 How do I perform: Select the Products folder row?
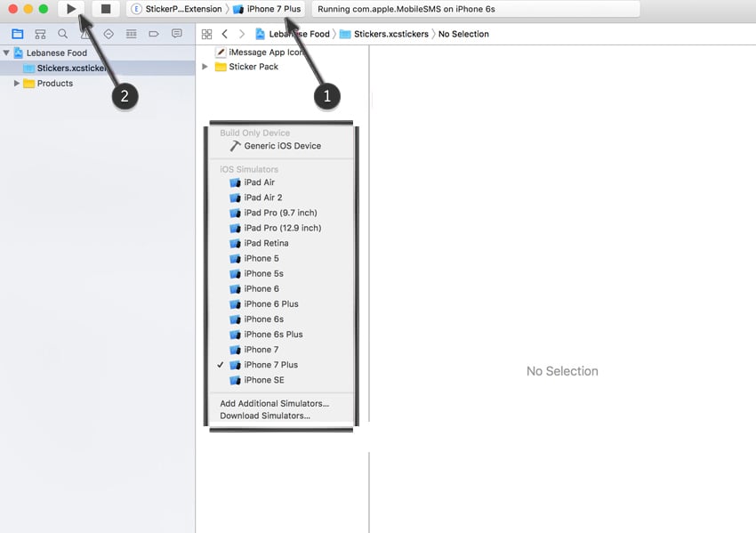tap(98, 83)
